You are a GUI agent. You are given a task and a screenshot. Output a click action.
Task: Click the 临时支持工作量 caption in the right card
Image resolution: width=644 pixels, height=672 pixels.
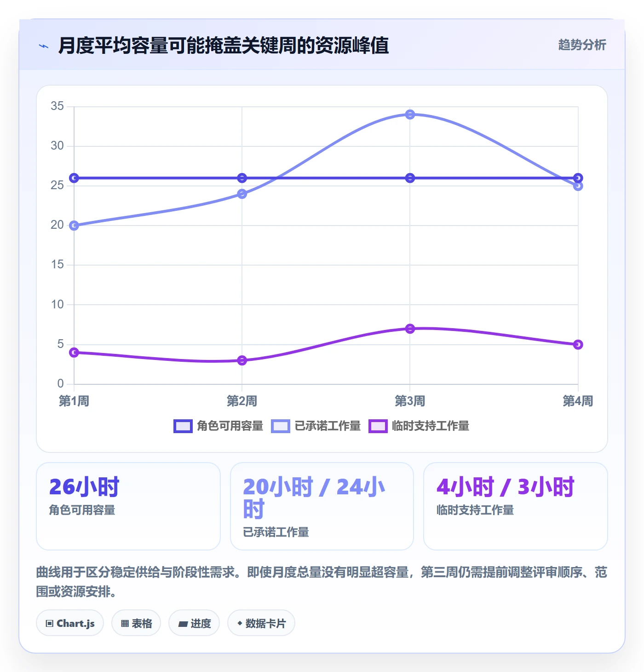tap(475, 510)
